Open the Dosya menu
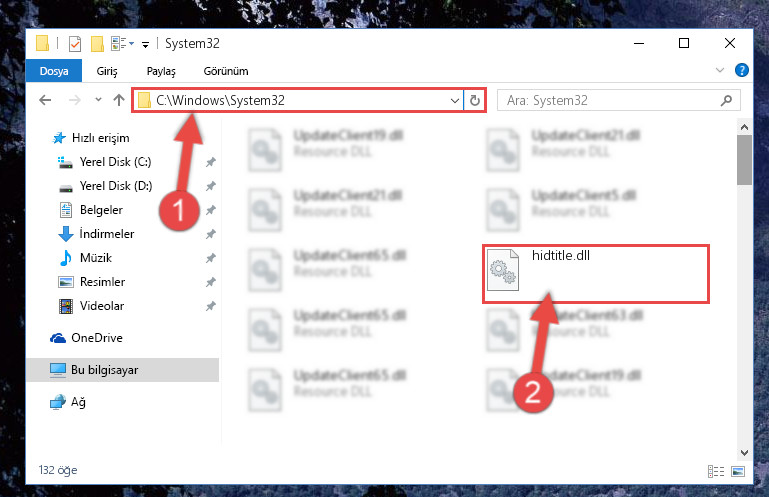This screenshot has height=497, width=769. pos(54,71)
